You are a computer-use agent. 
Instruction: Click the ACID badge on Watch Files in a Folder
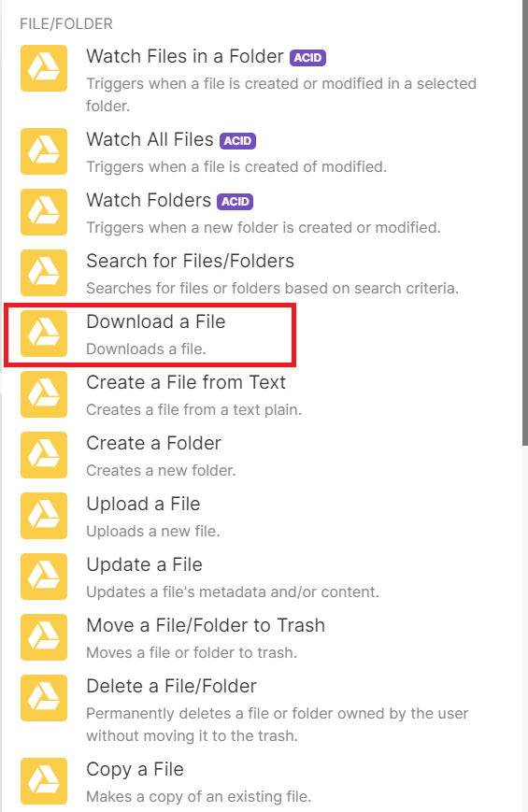click(x=307, y=58)
